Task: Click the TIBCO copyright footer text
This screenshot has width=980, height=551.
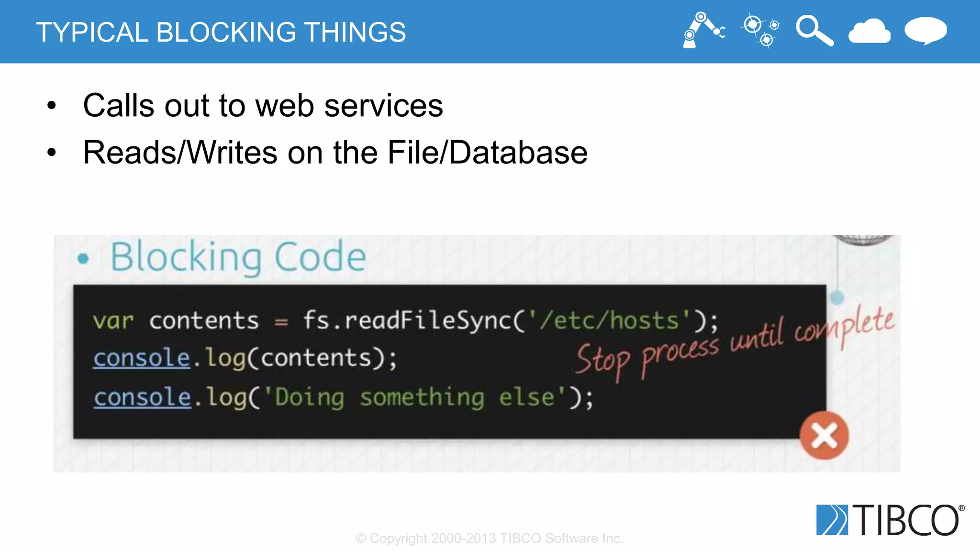Action: point(490,539)
